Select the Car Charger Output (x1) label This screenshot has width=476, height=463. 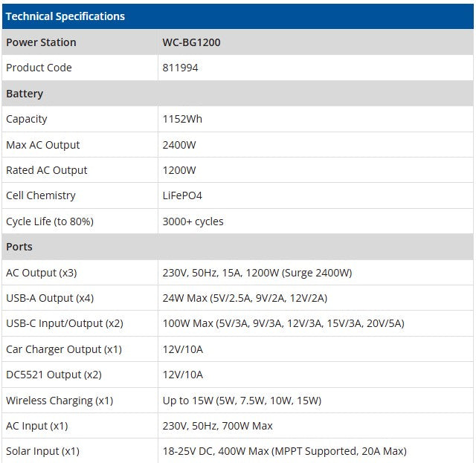[x=63, y=349]
